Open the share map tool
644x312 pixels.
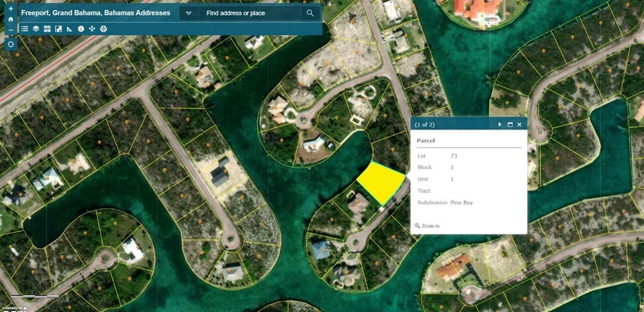tap(92, 29)
